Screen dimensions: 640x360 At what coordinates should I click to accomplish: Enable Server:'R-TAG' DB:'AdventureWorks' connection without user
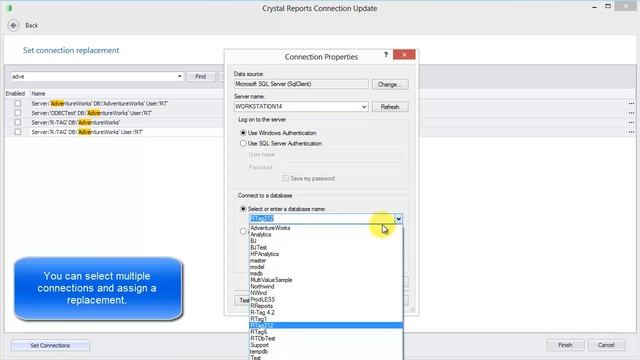pyautogui.click(x=18, y=122)
